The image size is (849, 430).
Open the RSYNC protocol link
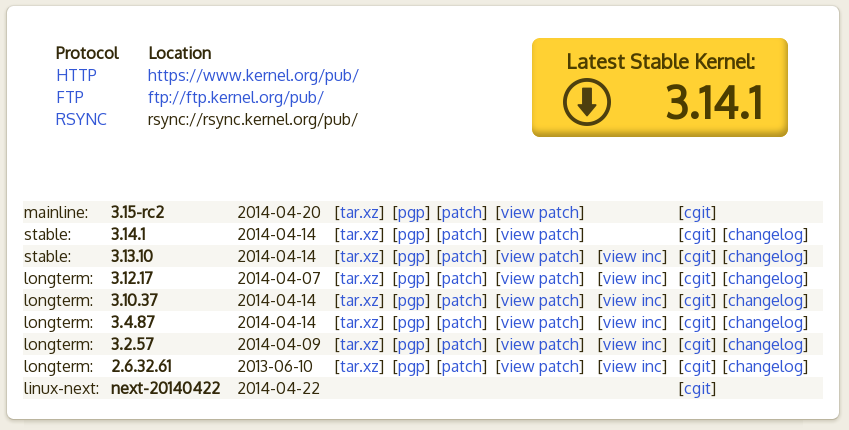[x=81, y=119]
